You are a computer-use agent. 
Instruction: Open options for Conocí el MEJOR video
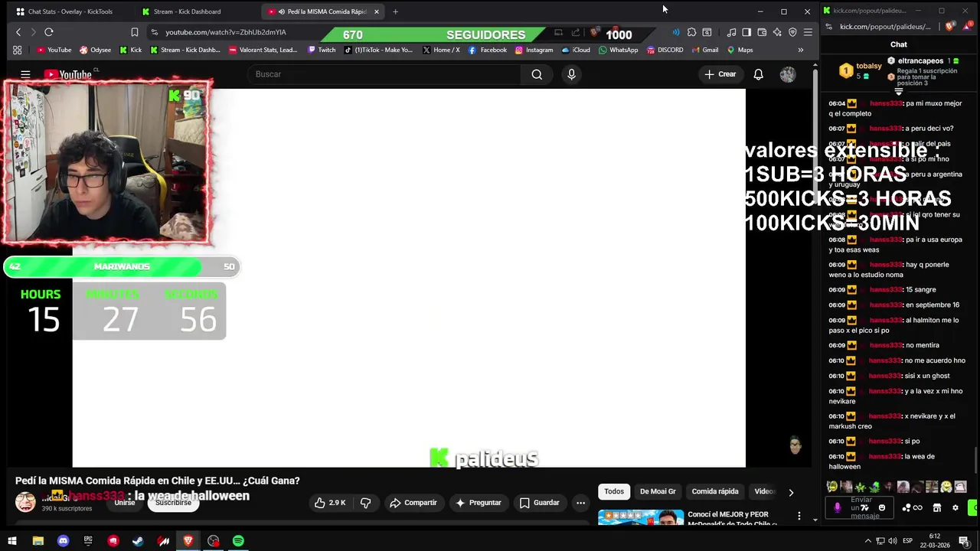coord(799,516)
